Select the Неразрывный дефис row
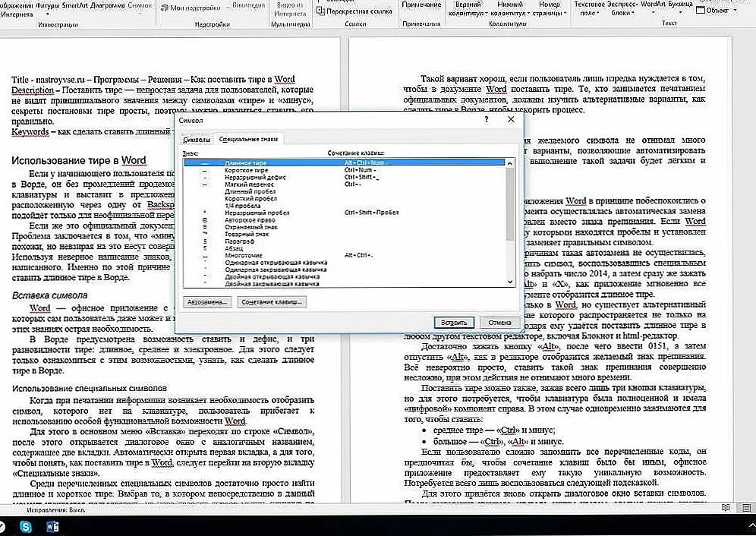The height and width of the screenshot is (536, 756). tap(345, 177)
